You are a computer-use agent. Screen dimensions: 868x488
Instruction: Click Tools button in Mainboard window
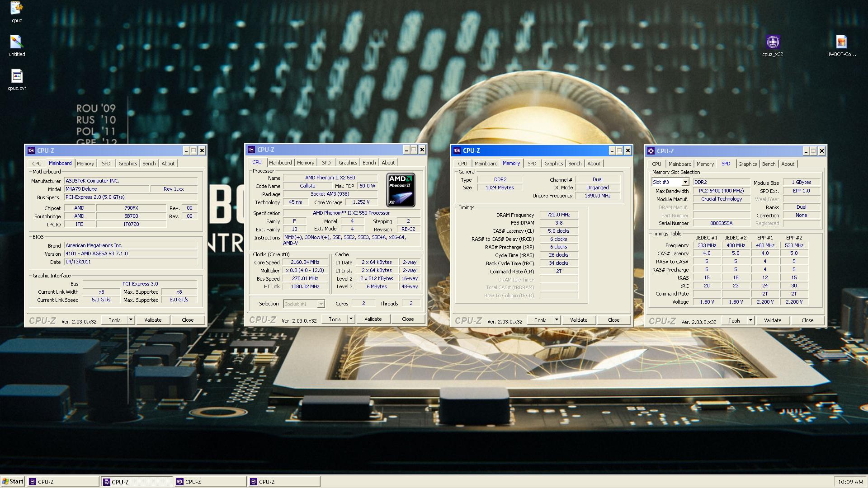[x=114, y=320]
